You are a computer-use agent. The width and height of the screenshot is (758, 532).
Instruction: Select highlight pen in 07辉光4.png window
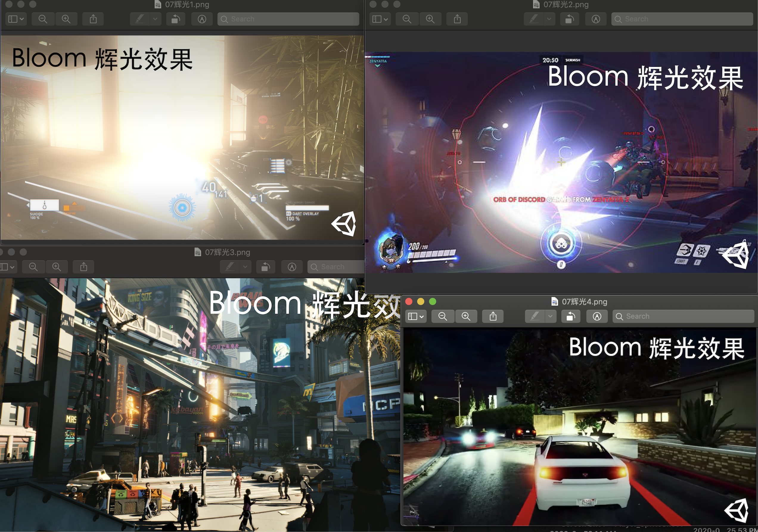click(535, 317)
